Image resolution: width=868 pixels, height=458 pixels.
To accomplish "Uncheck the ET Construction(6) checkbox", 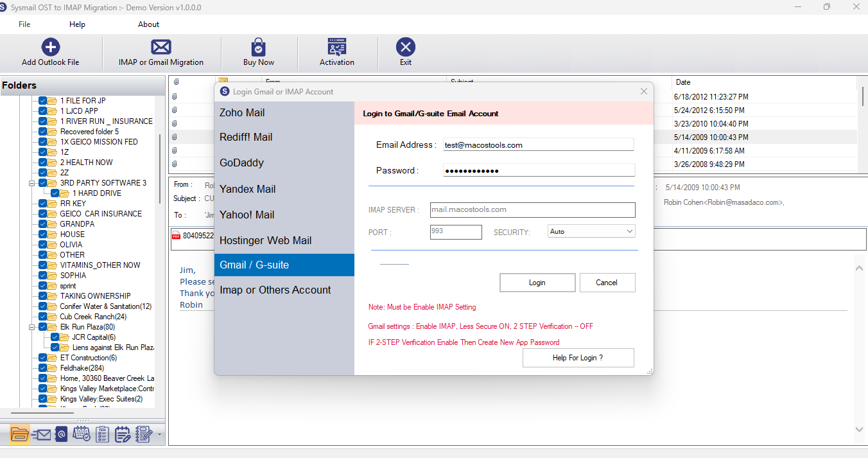I will coord(42,358).
